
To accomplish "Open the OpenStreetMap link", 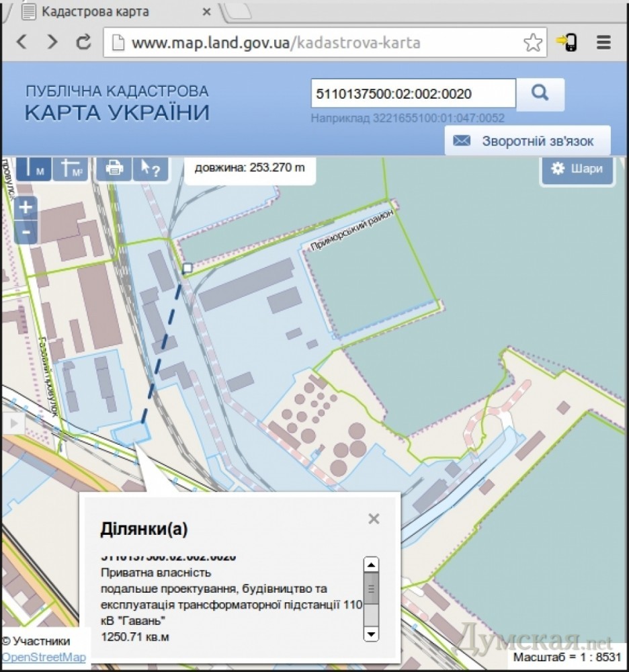I will click(44, 657).
